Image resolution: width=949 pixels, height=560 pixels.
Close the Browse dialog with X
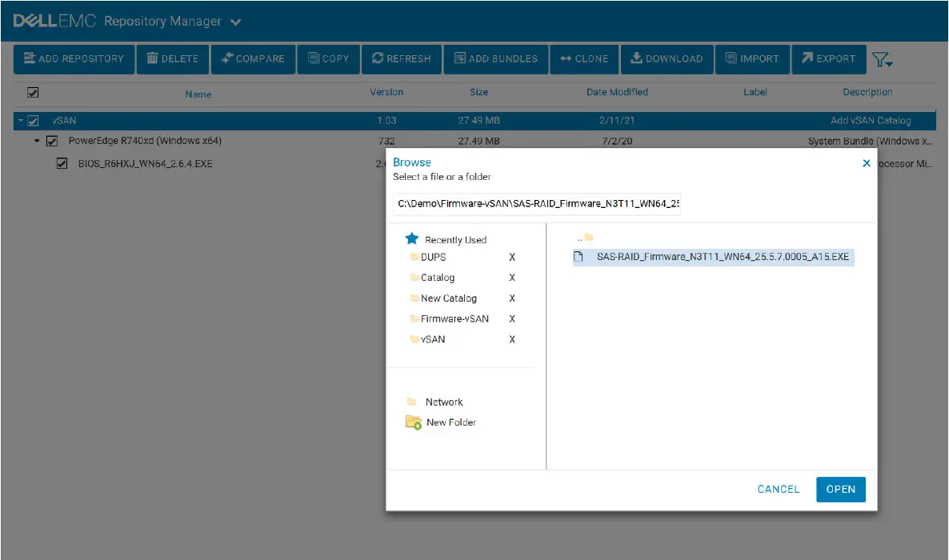coord(866,163)
